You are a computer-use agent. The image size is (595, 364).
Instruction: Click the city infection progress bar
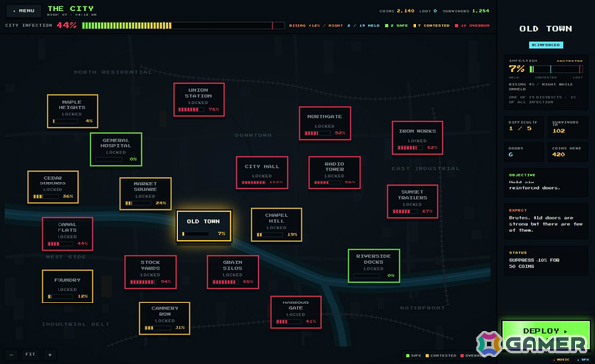[x=182, y=26]
